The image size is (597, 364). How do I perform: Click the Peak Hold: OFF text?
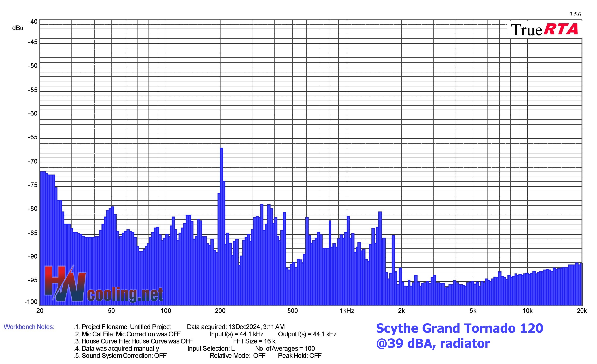coord(300,356)
